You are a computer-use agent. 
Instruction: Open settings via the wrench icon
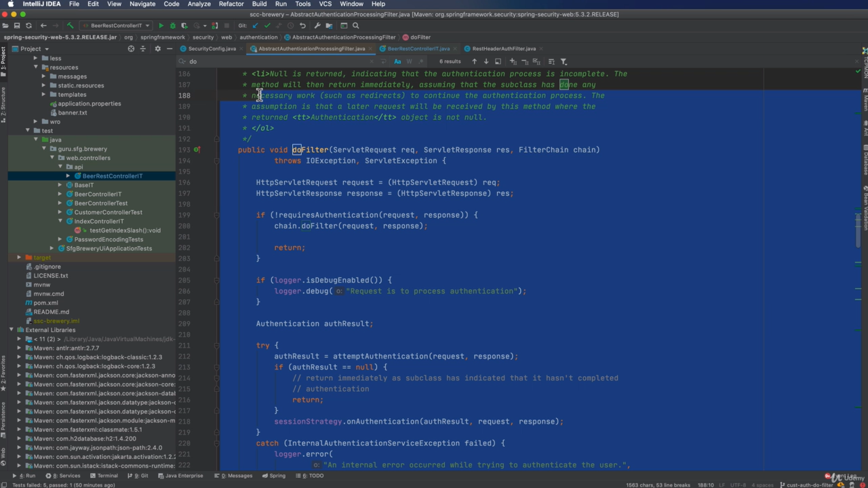coord(317,26)
